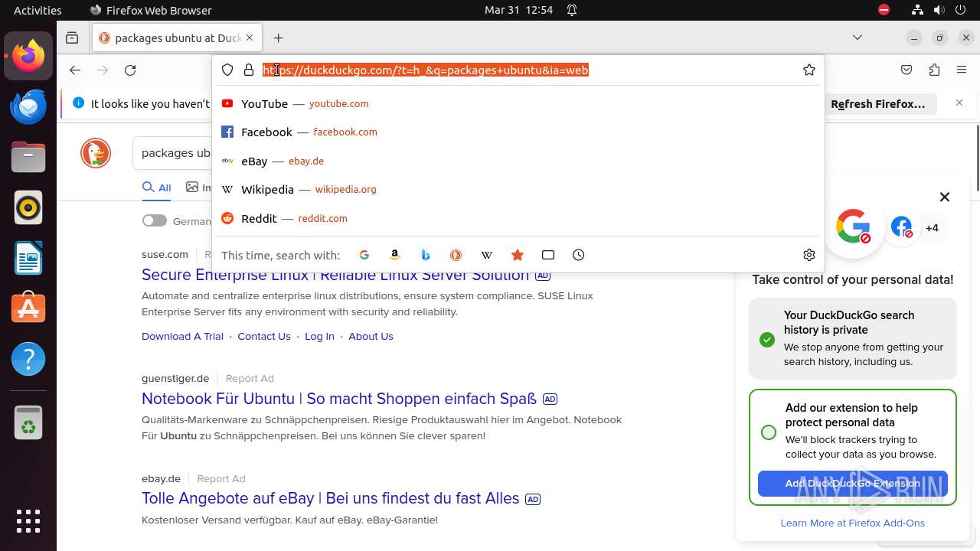Screen dimensions: 980x551
Task: Search in open Tabs this time
Action: (548, 255)
